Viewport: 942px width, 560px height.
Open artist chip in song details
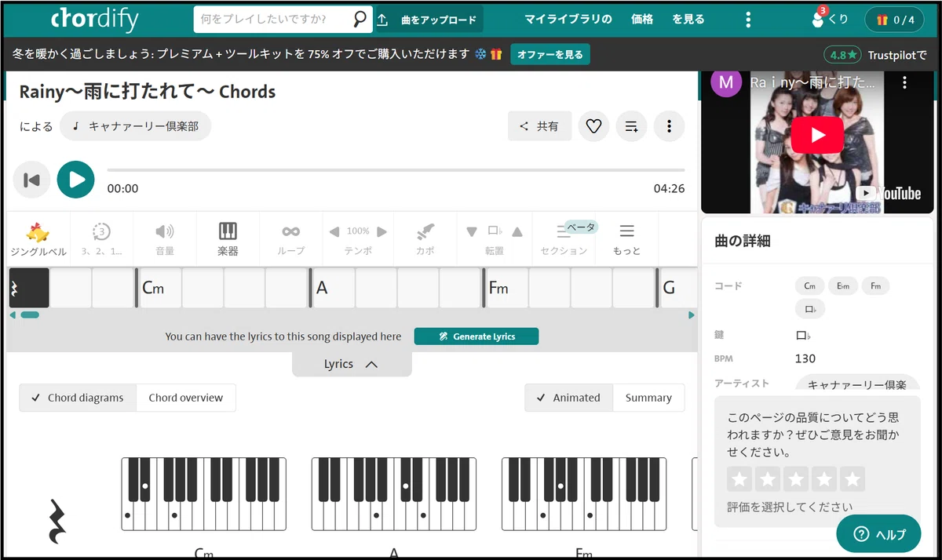coord(857,384)
